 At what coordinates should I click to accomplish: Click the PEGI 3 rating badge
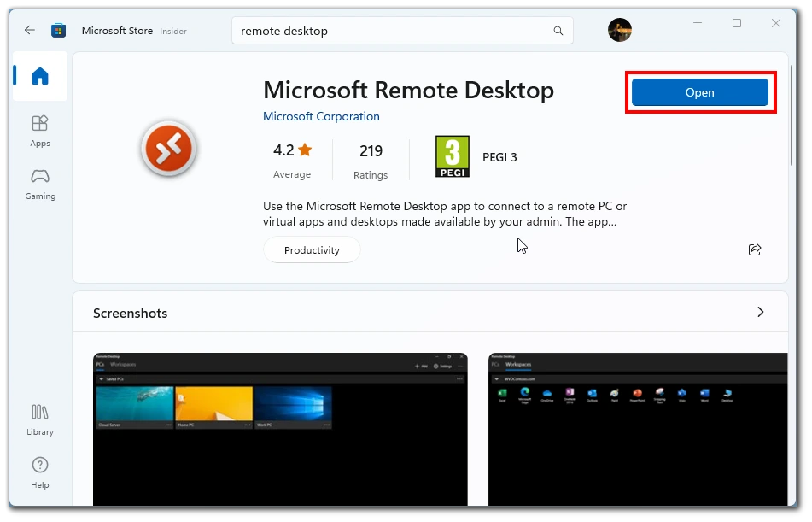452,156
